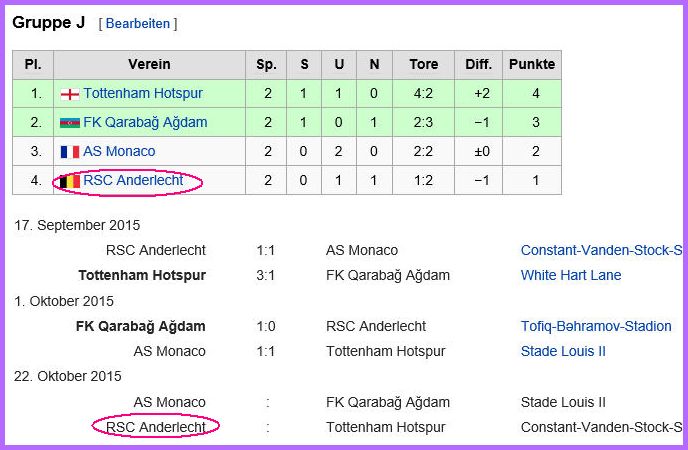Click the Diff. column header

click(x=479, y=64)
